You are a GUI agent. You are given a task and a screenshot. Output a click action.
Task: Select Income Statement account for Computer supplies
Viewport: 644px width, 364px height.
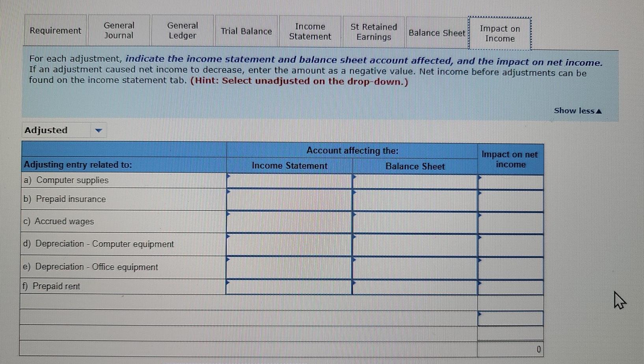pos(289,181)
